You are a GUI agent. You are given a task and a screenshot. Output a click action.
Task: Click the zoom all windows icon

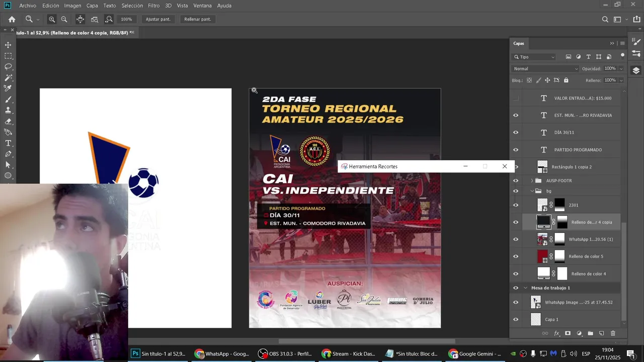click(95, 19)
